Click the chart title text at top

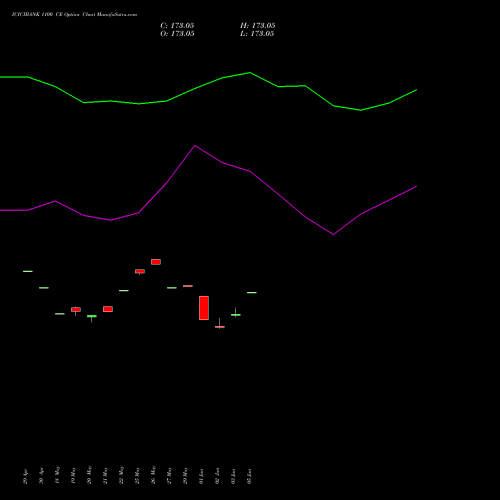pyautogui.click(x=74, y=15)
